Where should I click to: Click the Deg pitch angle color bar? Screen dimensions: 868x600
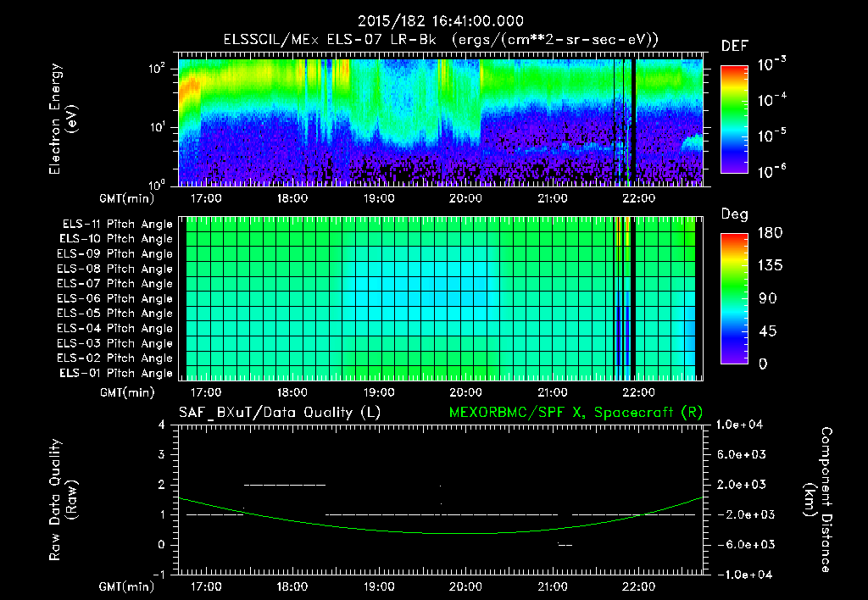(x=734, y=298)
